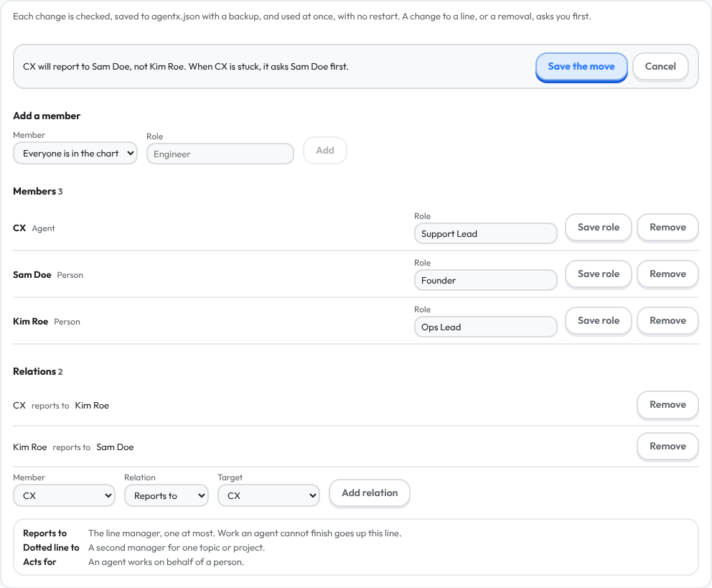Click the 'Kim Roe reports to Sam Doe' relation text
The height and width of the screenshot is (588, 712).
(73, 447)
